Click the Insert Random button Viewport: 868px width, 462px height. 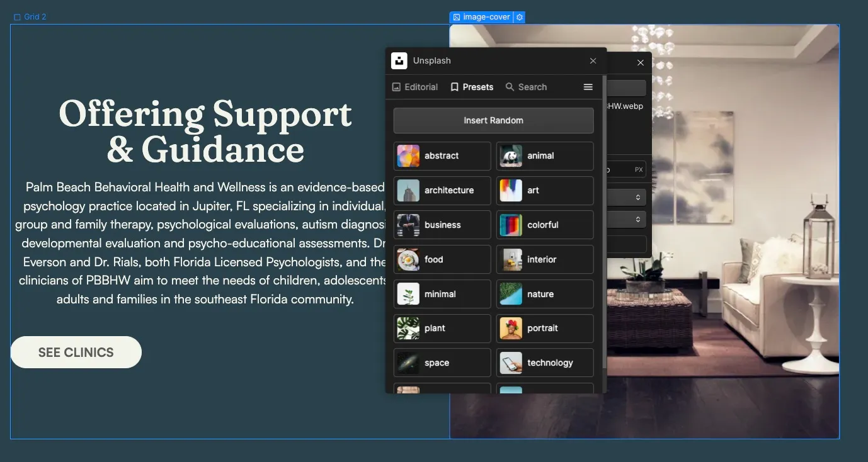(x=493, y=120)
